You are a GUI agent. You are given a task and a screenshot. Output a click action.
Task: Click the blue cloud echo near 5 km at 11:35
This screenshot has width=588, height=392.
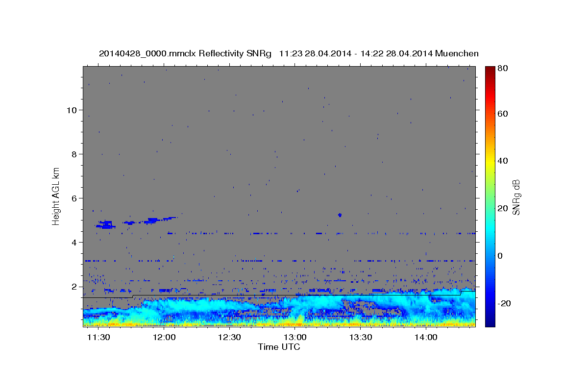[106, 225]
